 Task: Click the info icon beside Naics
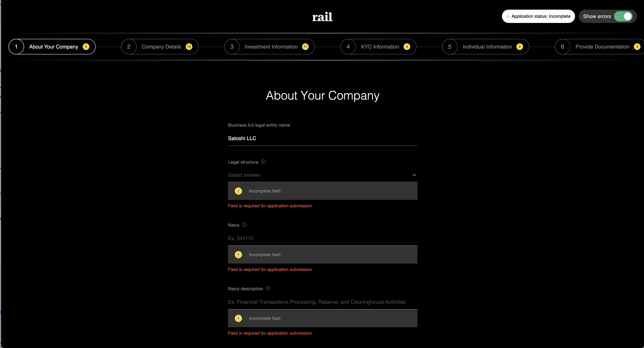coord(245,225)
